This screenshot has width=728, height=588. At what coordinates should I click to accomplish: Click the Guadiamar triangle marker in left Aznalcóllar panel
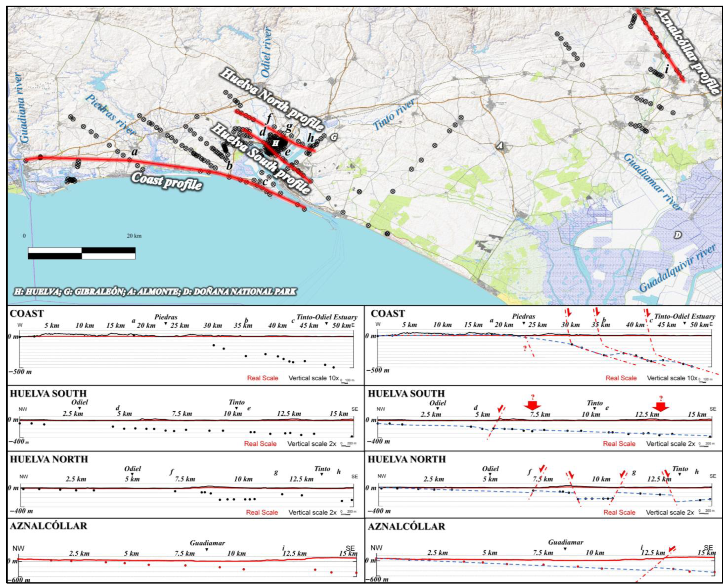click(207, 550)
